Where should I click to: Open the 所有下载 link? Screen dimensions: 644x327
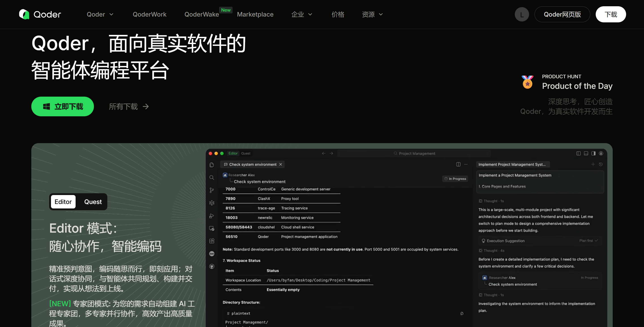(x=129, y=106)
